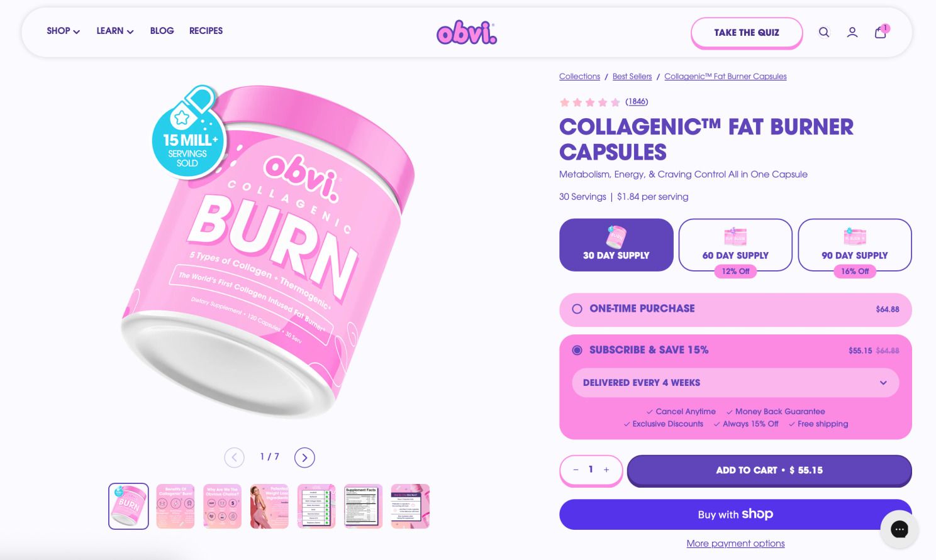936x560 pixels.
Task: Click the obvi logo
Action: point(467,33)
